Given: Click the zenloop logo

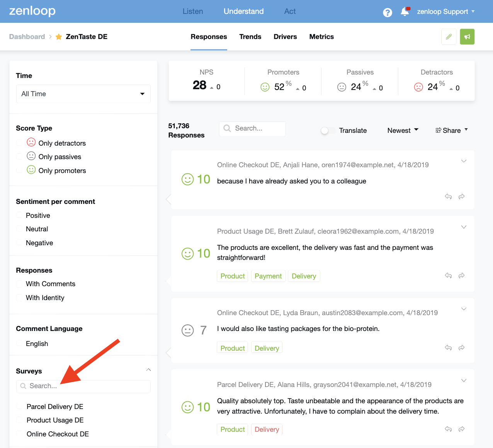Looking at the screenshot, I should (32, 11).
